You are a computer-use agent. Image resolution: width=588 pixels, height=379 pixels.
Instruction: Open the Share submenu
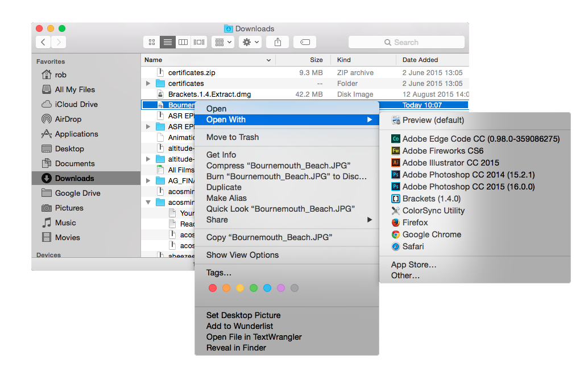coord(287,220)
